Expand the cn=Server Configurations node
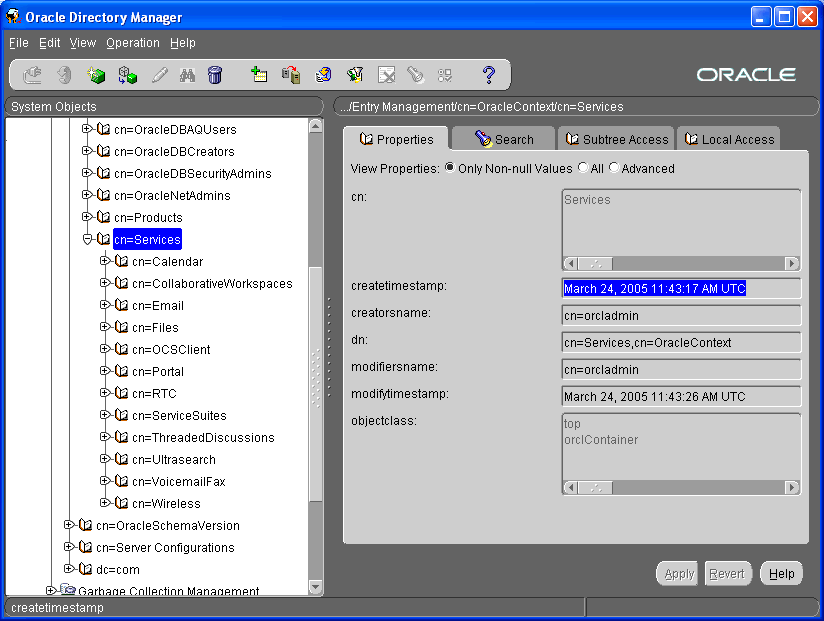 click(69, 547)
